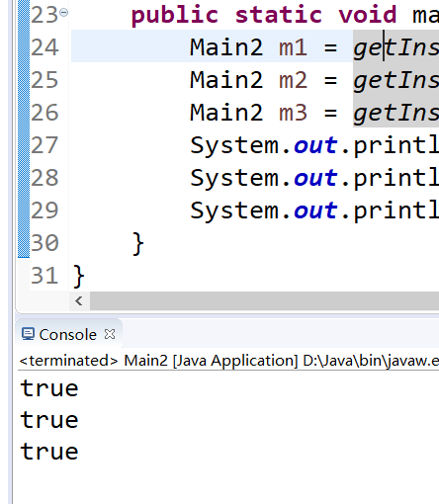
Task: Click the first 'true' console output line
Action: [49, 388]
